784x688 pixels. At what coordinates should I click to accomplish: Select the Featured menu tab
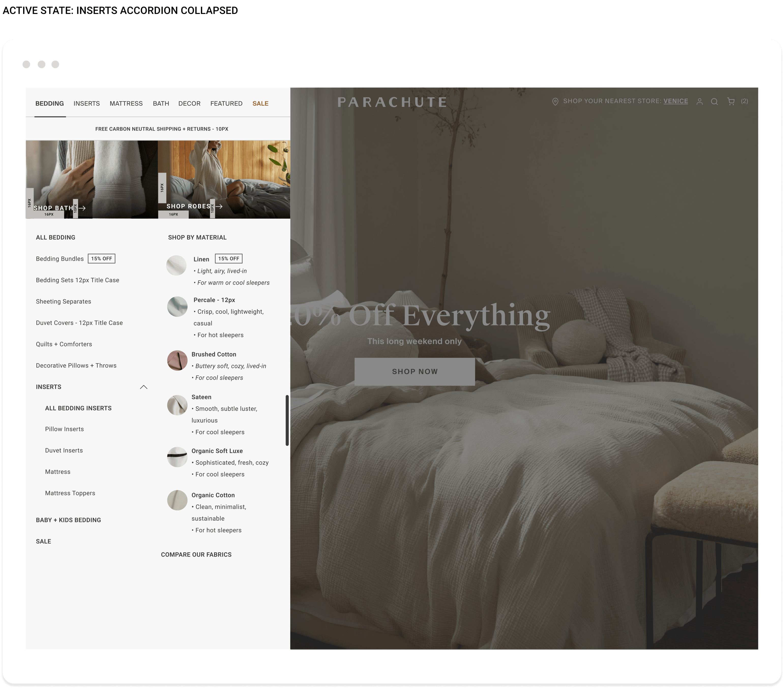[226, 103]
